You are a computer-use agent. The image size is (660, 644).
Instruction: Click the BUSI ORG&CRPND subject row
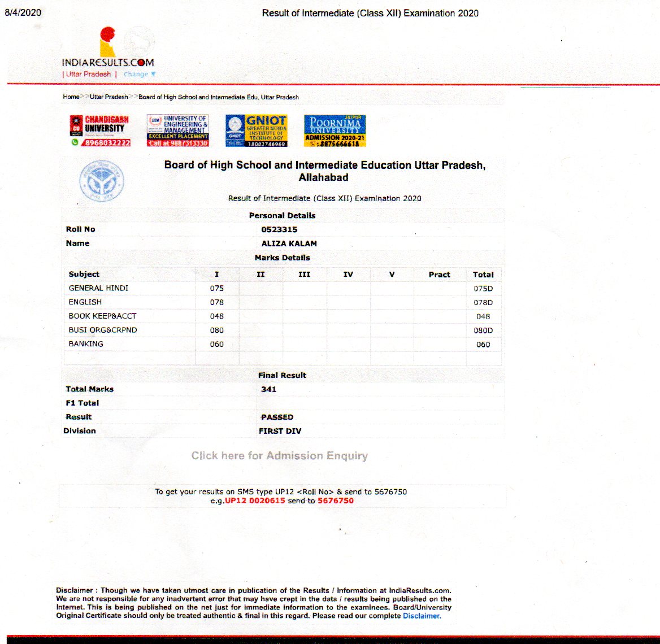point(283,330)
